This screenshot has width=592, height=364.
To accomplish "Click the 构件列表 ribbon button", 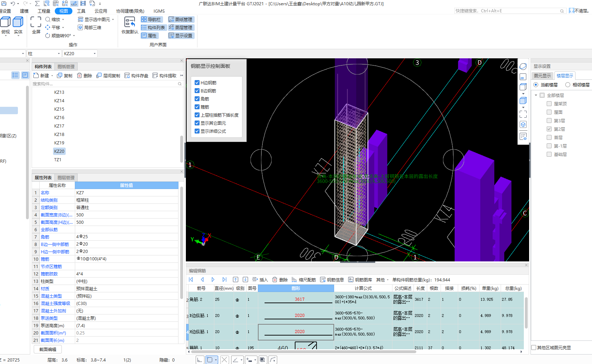I will pos(153,27).
